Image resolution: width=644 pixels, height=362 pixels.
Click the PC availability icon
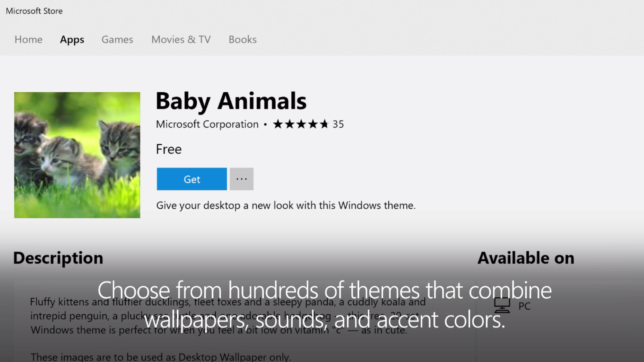(503, 304)
